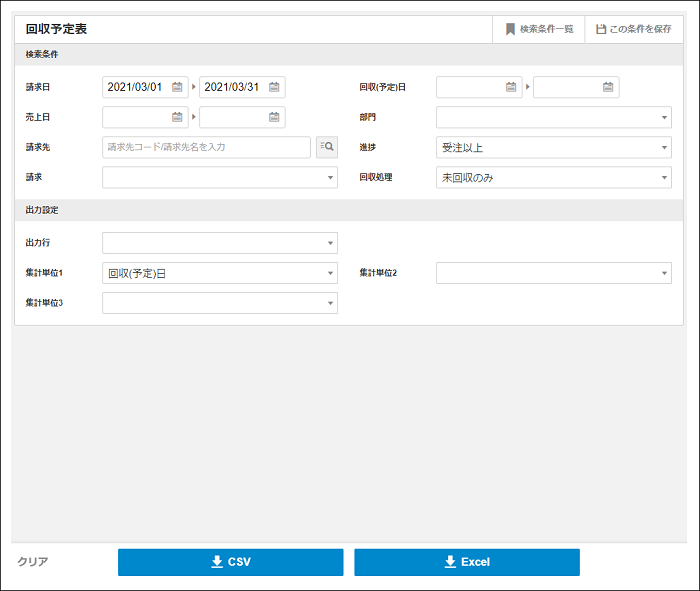700x591 pixels.
Task: Save conditions with この条件を保存
Action: 633,29
